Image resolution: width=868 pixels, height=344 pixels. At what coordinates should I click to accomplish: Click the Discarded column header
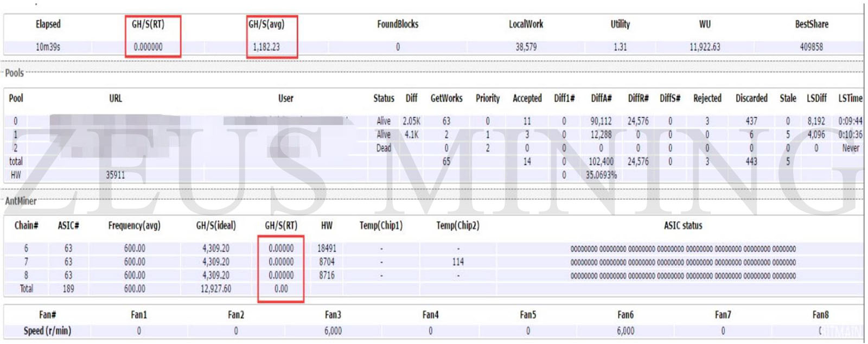tap(751, 98)
